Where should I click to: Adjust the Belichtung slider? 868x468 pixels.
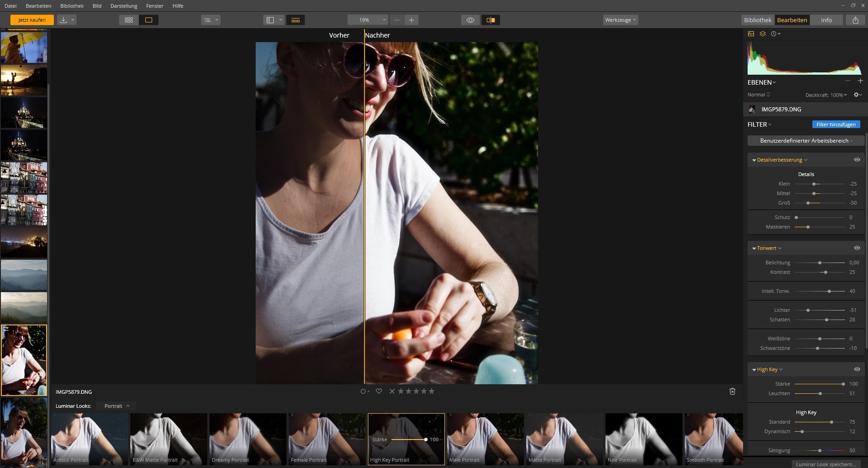[x=820, y=263]
